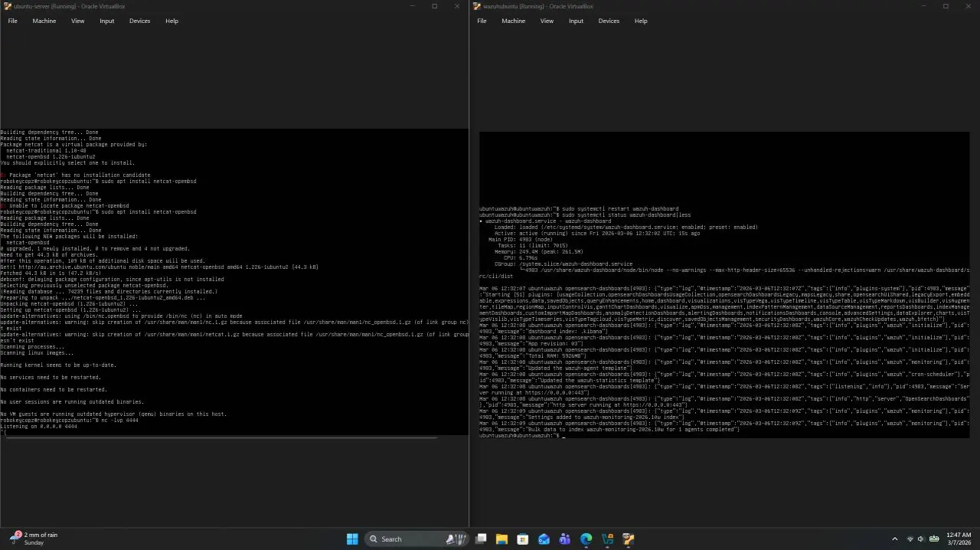Open View menu in ubuntu-server window
Viewport: 980px width, 550px height.
coord(78,21)
